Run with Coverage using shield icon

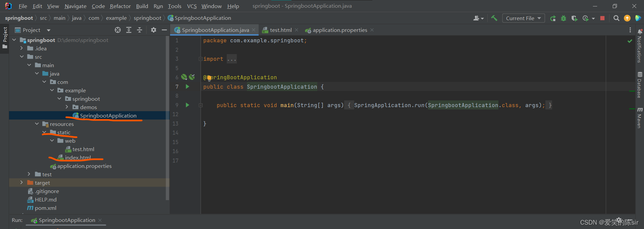coord(574,18)
